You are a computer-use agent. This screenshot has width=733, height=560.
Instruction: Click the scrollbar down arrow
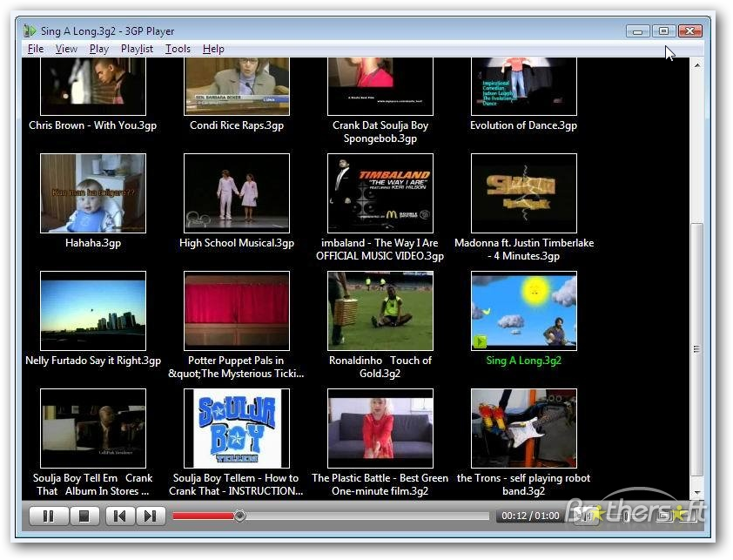coord(697,493)
